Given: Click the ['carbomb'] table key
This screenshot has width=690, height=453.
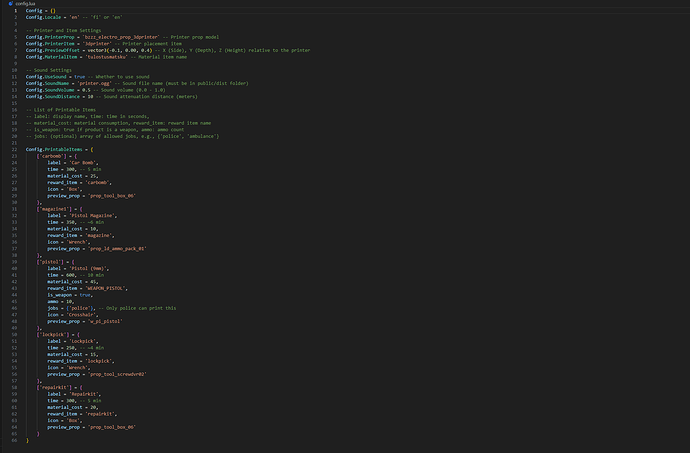Looking at the screenshot, I should pos(51,156).
